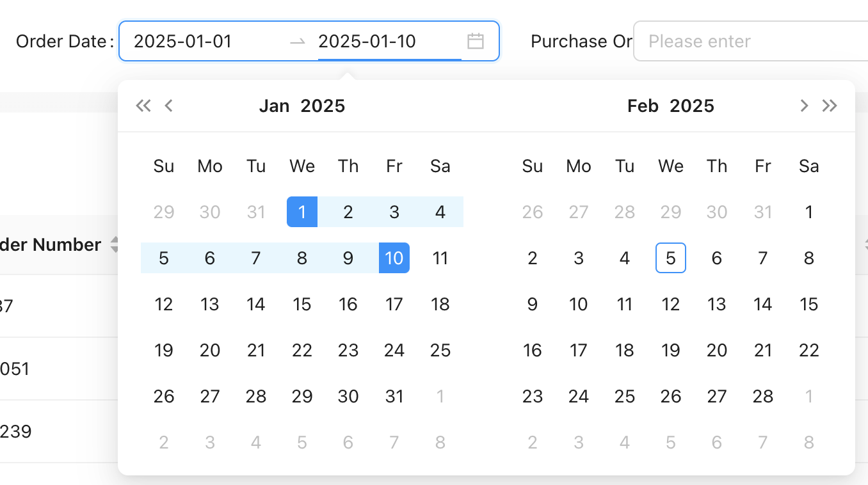Select today's date February 5
The height and width of the screenshot is (485, 868).
pos(671,258)
